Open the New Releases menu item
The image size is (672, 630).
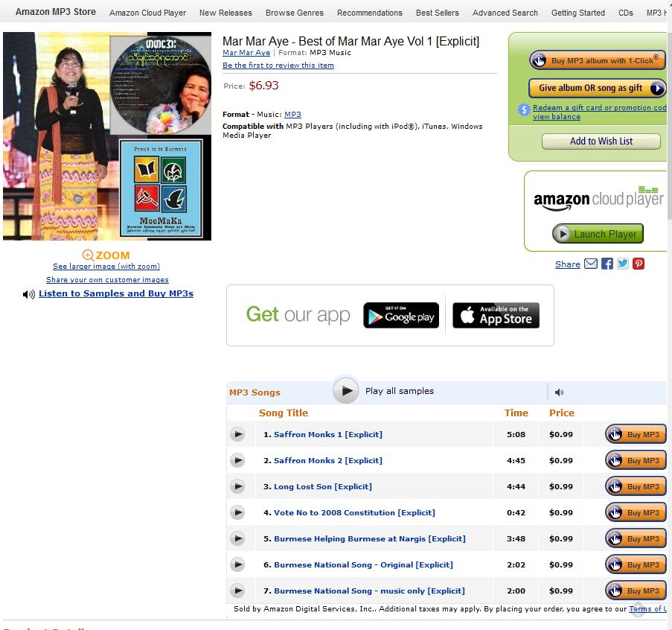click(x=225, y=13)
